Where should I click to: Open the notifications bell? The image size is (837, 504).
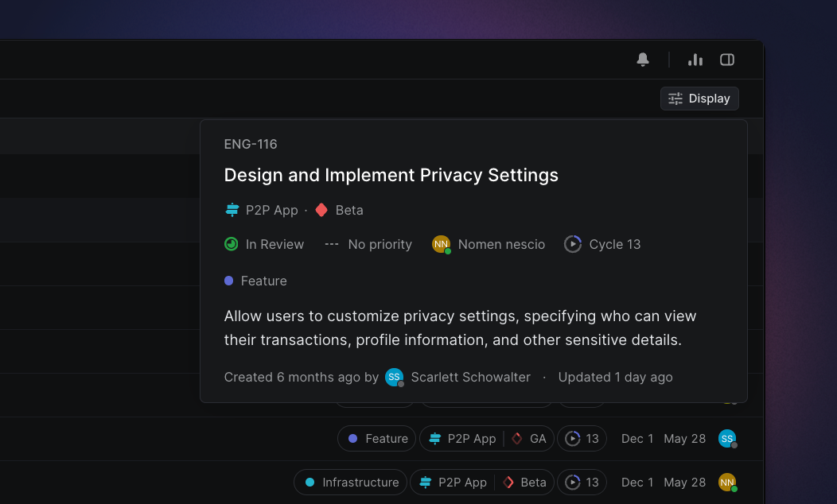[643, 60]
